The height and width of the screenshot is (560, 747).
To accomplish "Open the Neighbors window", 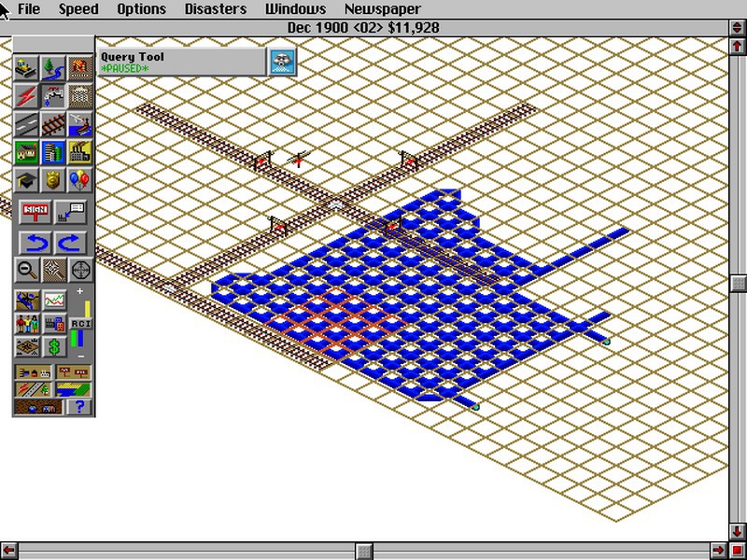I will (27, 347).
